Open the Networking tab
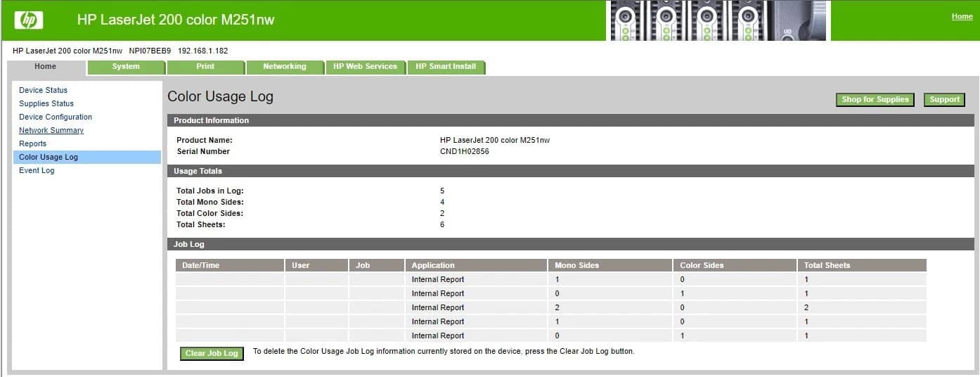Image resolution: width=980 pixels, height=377 pixels. coord(285,67)
